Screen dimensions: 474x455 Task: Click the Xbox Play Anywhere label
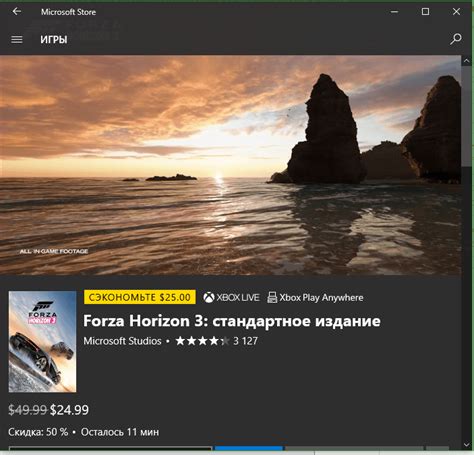321,297
